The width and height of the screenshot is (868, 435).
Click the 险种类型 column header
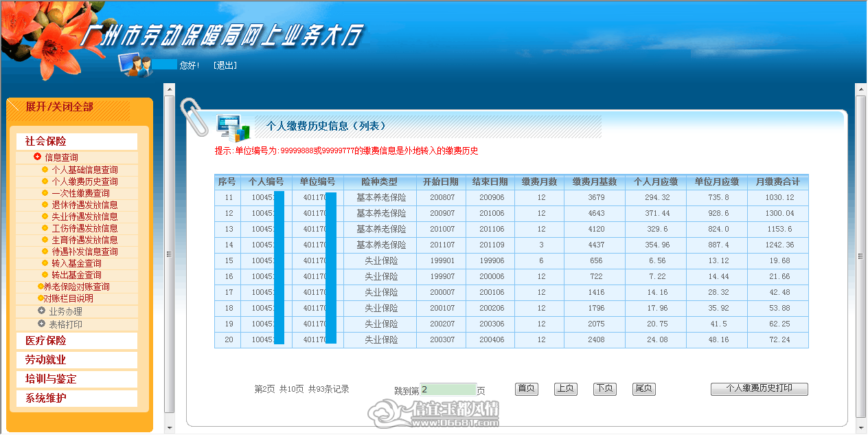[380, 182]
